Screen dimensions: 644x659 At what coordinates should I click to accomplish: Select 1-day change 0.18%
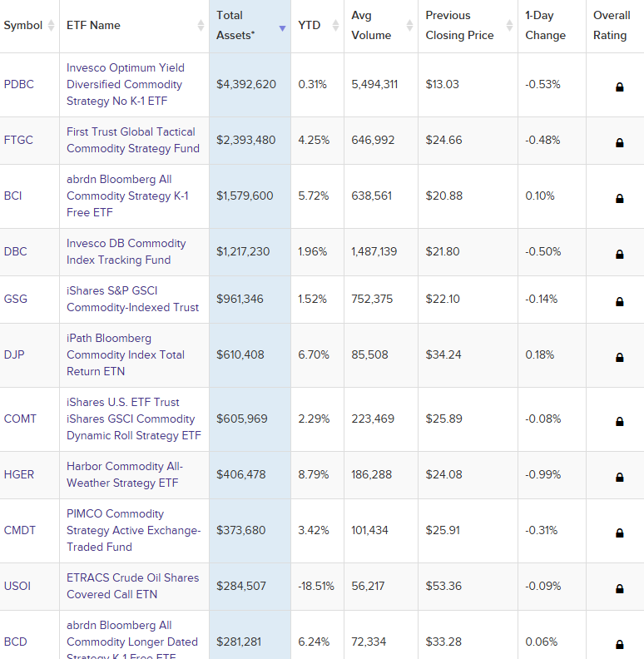540,354
